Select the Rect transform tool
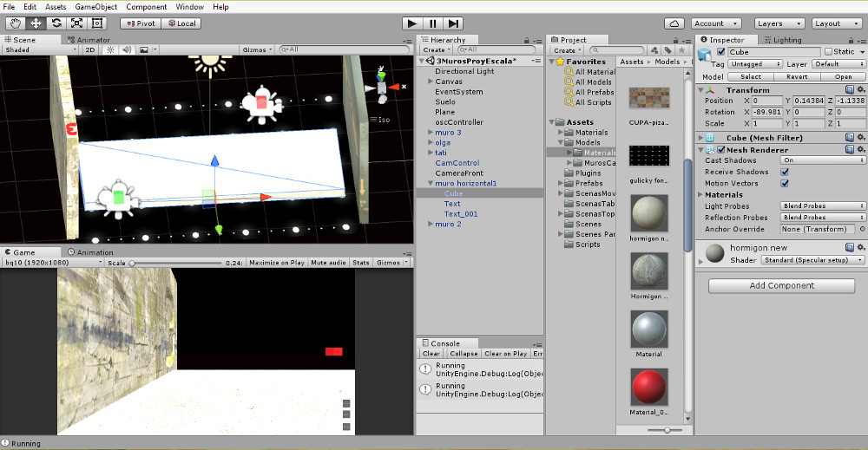The image size is (868, 450). pos(96,23)
